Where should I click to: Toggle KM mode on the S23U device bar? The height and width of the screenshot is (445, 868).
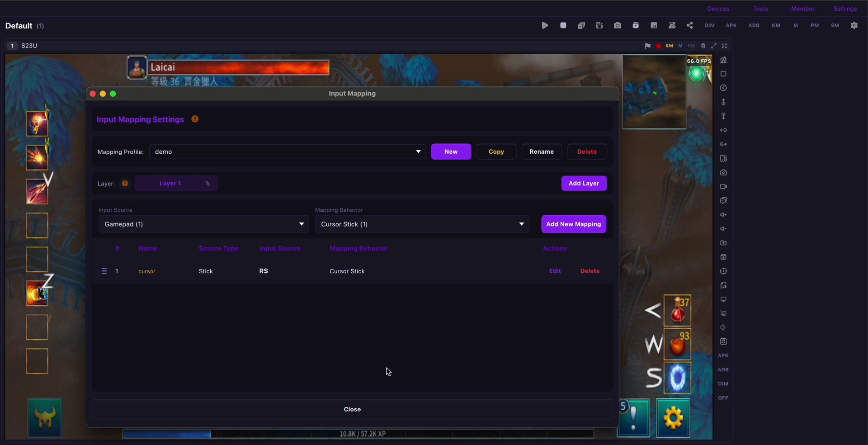670,46
